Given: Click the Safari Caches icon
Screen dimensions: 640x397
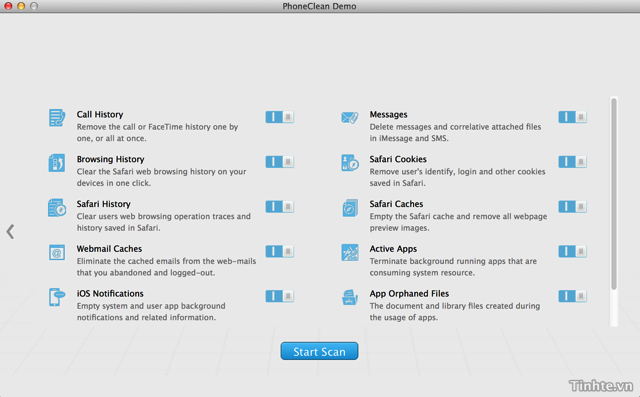Looking at the screenshot, I should [x=350, y=208].
